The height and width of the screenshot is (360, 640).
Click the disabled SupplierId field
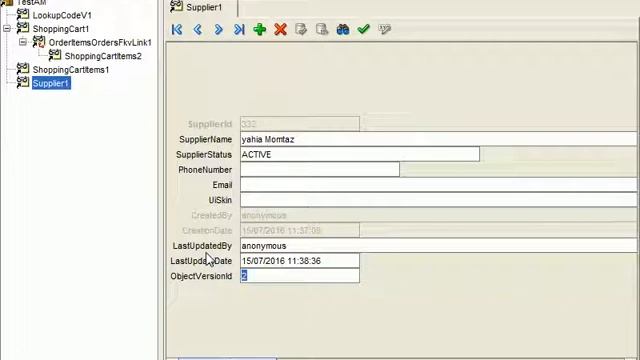[300, 124]
